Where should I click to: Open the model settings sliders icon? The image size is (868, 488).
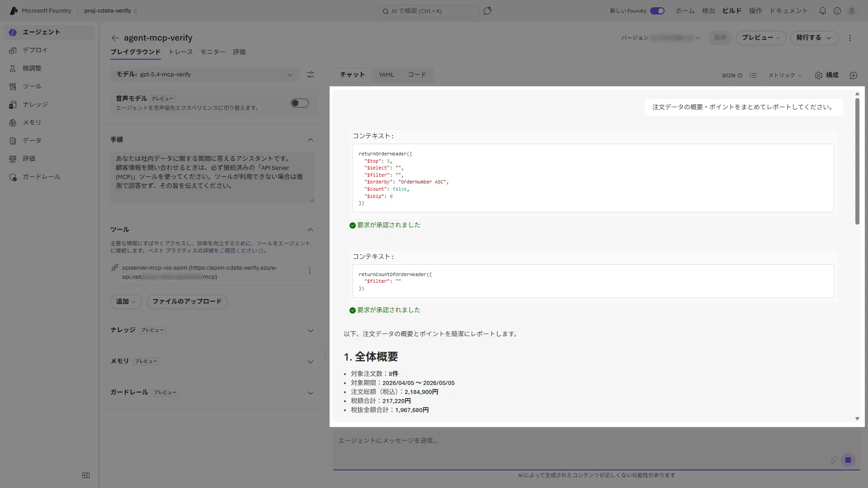[x=311, y=75]
